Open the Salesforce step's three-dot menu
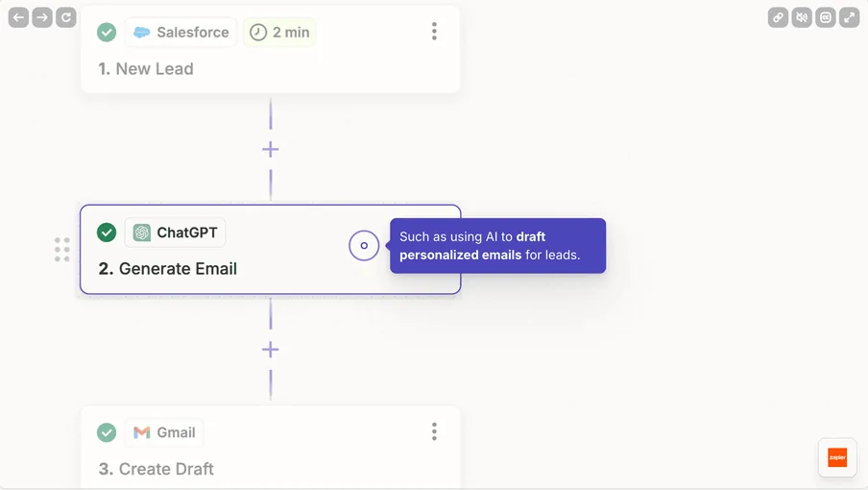The image size is (868, 490). 435,32
